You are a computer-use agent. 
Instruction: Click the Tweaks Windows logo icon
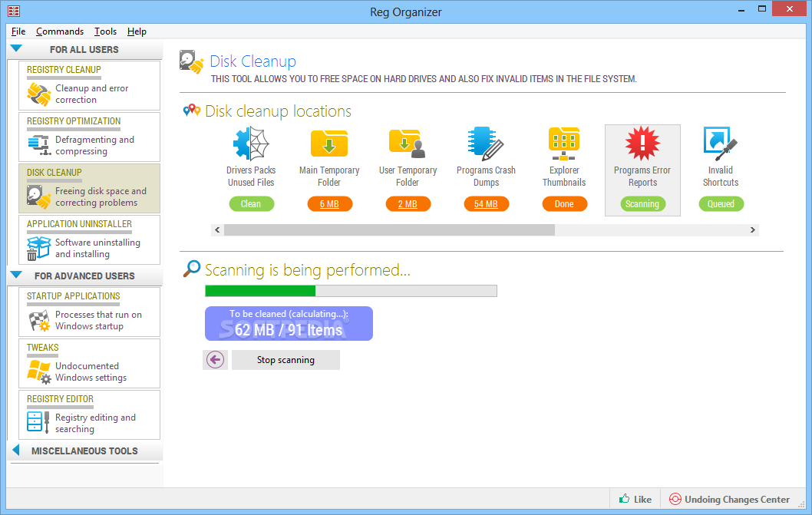point(39,371)
